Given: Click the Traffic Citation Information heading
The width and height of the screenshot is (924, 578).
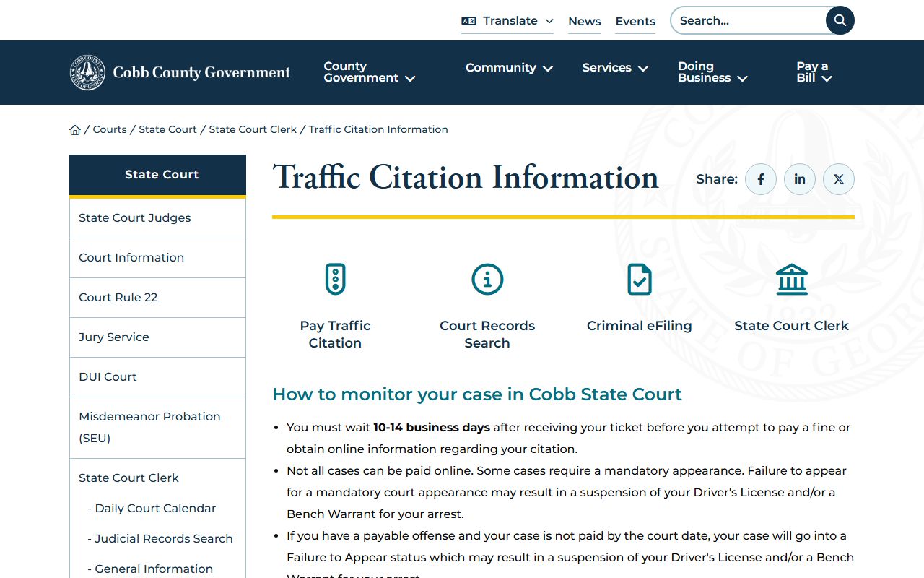Looking at the screenshot, I should [466, 178].
